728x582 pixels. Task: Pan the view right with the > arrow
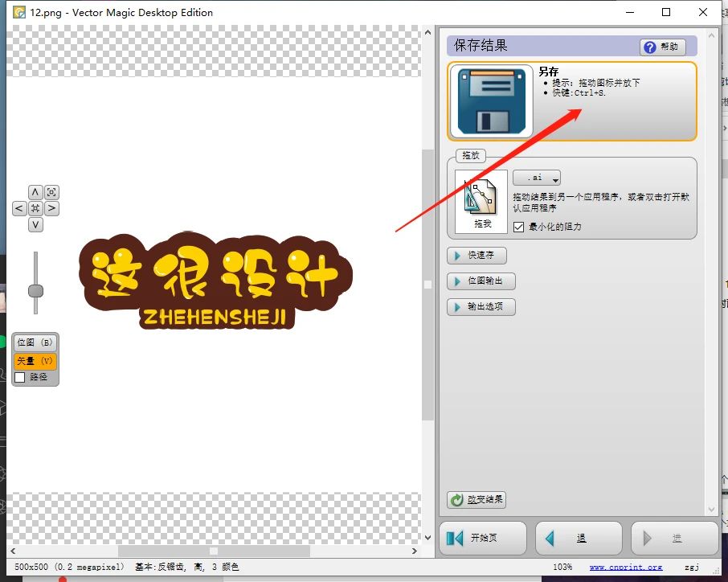[x=51, y=209]
